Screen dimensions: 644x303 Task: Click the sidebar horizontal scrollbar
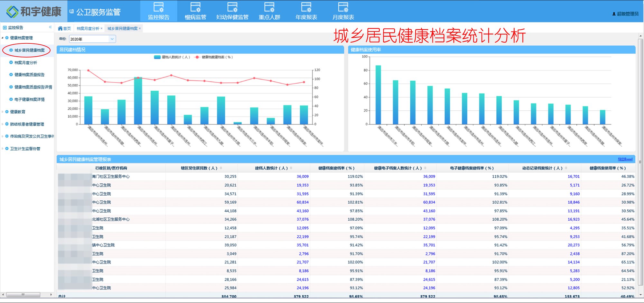coord(23,295)
